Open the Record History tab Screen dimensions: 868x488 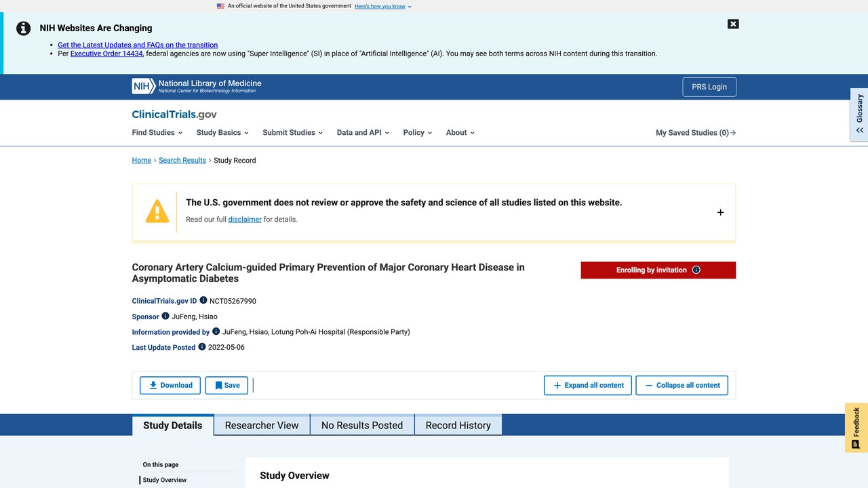pyautogui.click(x=458, y=425)
